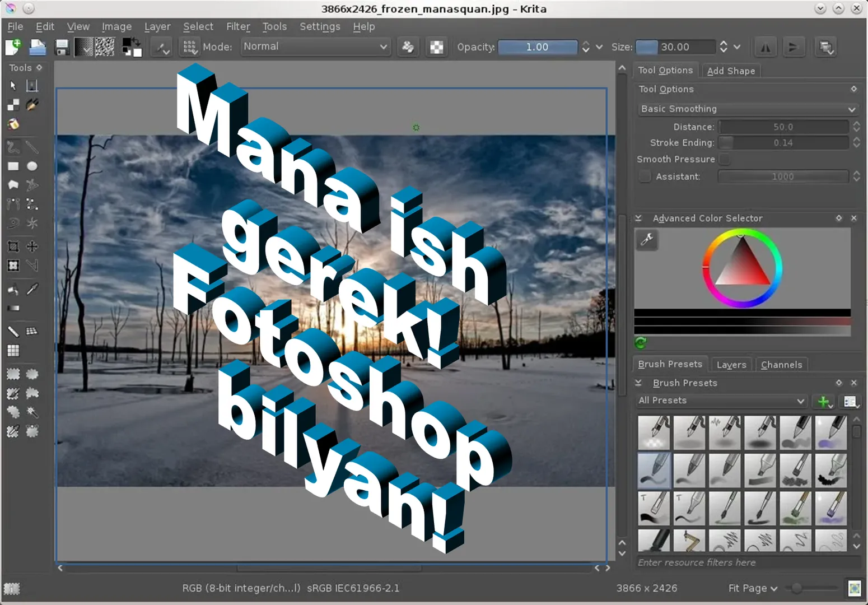Expand the dropdown arrow beside Size stepper

click(737, 47)
